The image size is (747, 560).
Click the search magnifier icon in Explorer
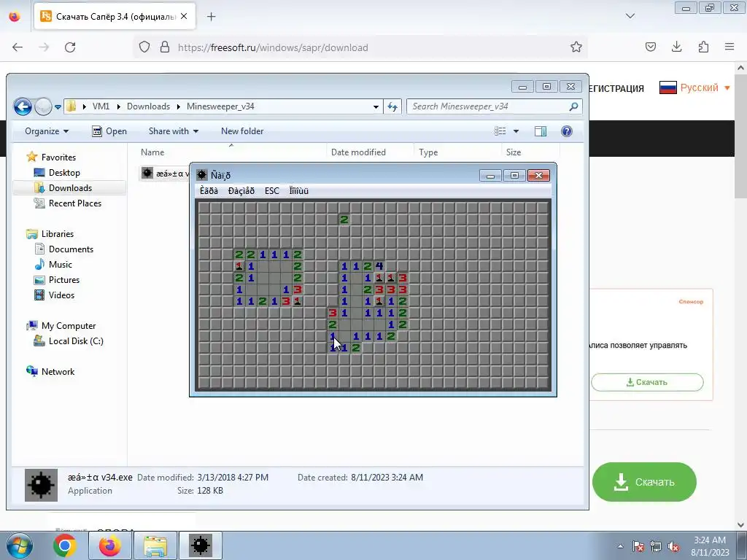[x=573, y=106]
